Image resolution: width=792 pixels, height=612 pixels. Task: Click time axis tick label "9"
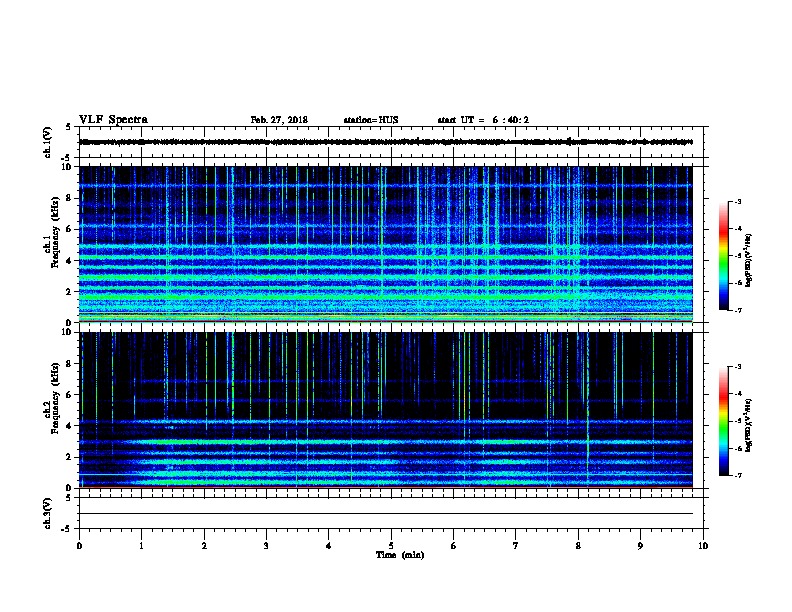click(640, 546)
